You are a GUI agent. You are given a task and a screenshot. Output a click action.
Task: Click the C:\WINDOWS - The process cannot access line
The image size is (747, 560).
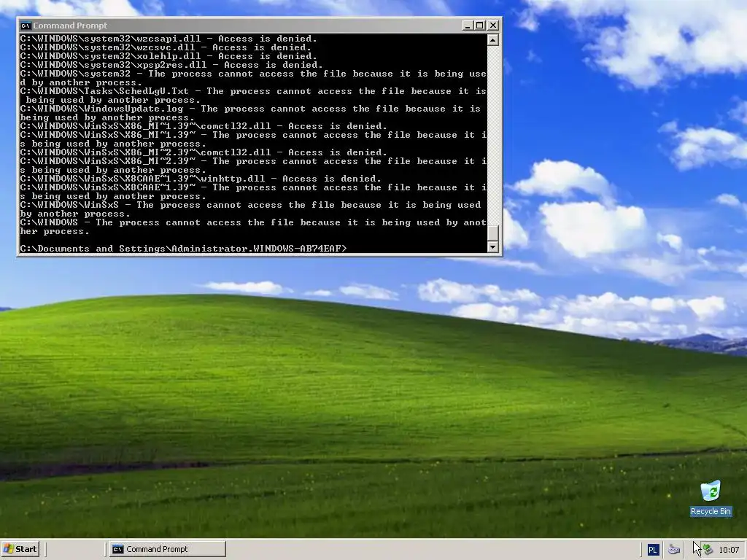pyautogui.click(x=253, y=227)
